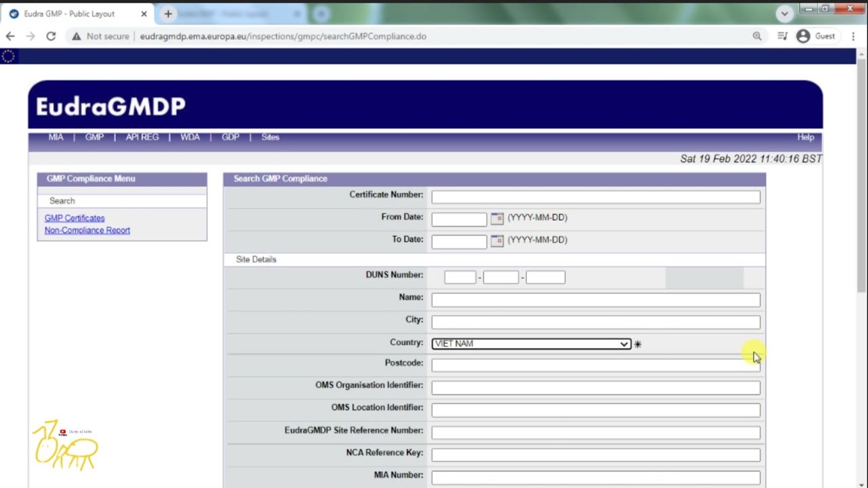Focus the To Date text field

click(459, 242)
